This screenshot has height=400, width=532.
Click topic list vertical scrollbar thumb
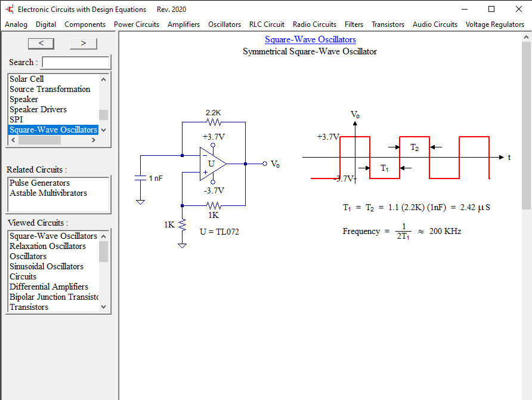[x=104, y=115]
